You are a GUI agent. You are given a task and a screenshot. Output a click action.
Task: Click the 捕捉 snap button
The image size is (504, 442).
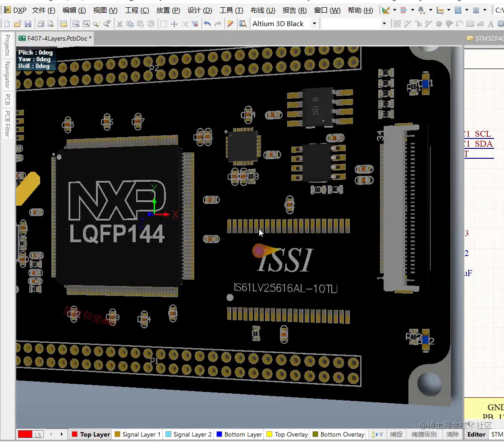click(396, 434)
